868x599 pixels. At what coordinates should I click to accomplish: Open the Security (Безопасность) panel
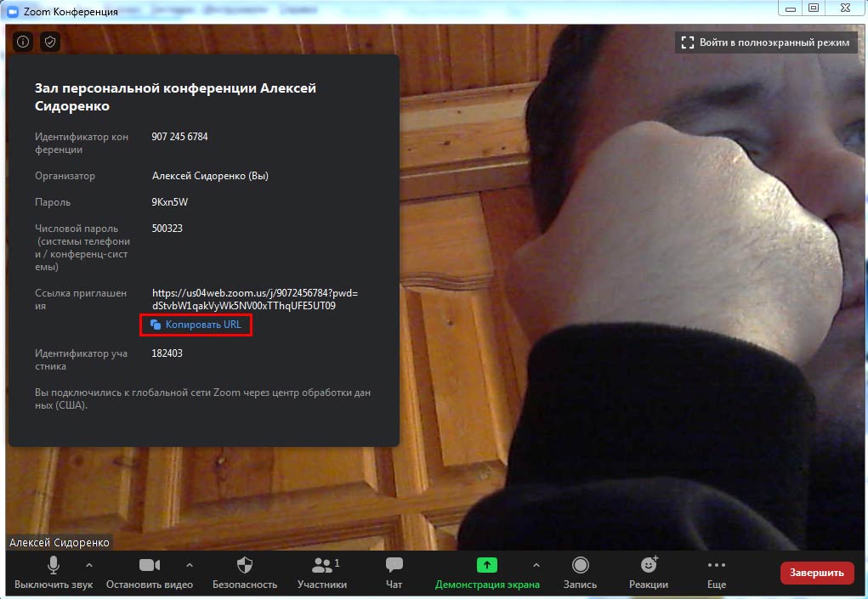(x=245, y=574)
